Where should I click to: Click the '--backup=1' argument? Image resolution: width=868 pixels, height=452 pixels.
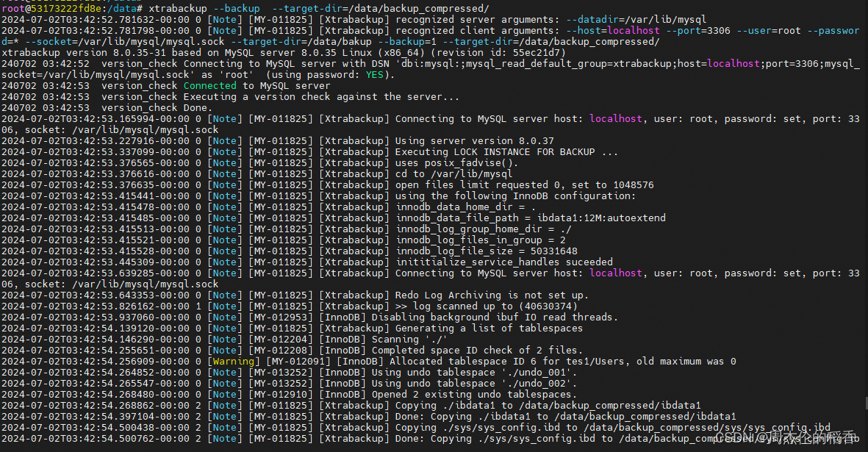point(407,42)
